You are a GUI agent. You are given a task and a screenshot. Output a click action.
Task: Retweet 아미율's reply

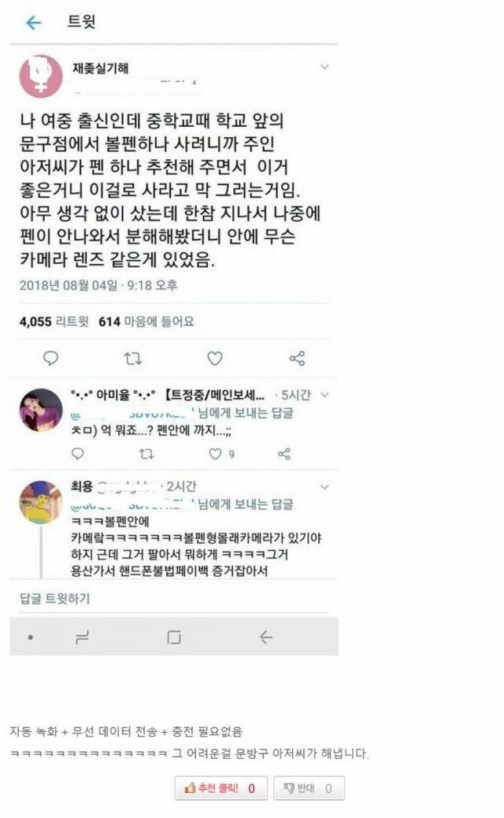pyautogui.click(x=146, y=454)
